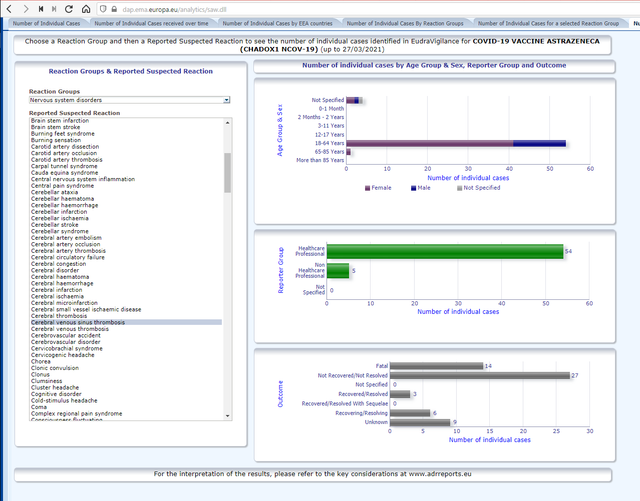Open Individual Cases By Reaction Groups tab
Viewport: 640px width, 501px height.
(405, 23)
